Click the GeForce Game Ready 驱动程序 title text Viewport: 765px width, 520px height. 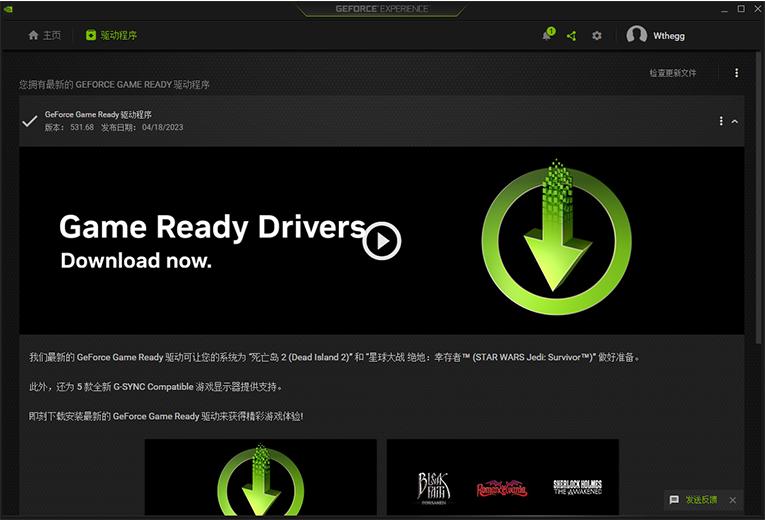98,114
